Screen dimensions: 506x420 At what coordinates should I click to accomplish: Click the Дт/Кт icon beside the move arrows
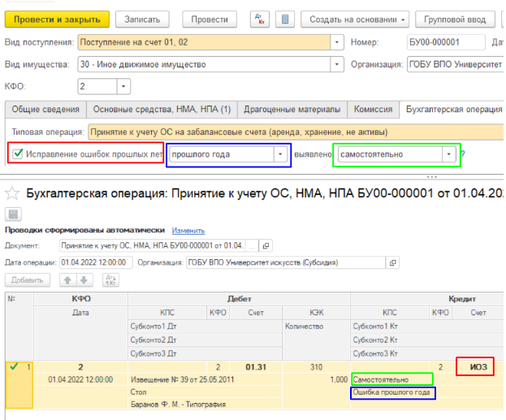(x=110, y=280)
